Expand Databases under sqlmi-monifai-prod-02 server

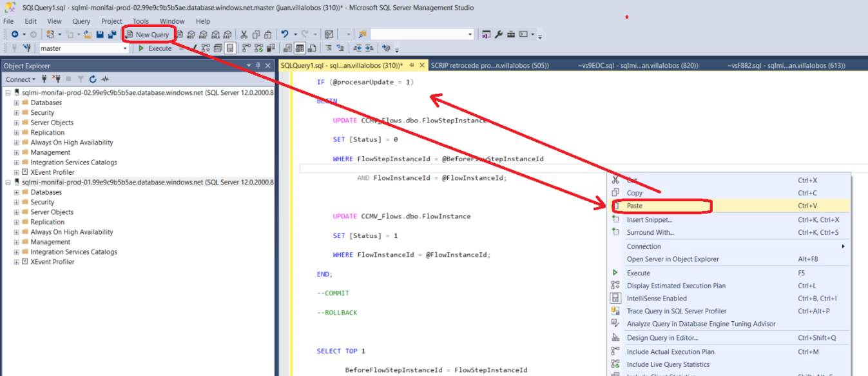[16, 103]
